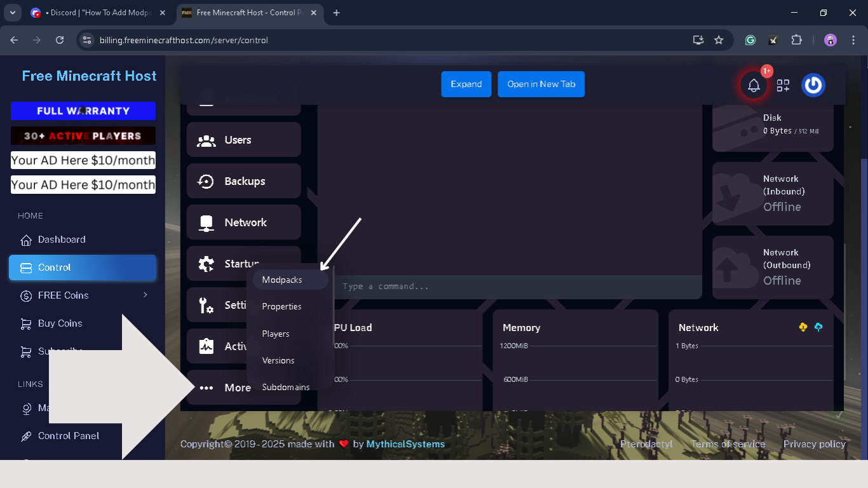Screen dimensions: 868x488
Task: Select Modpacks from the More menu
Action: tap(290, 280)
